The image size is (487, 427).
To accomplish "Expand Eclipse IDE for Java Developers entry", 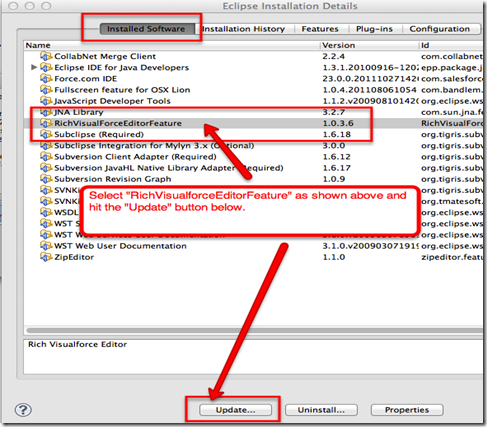I will [x=34, y=67].
